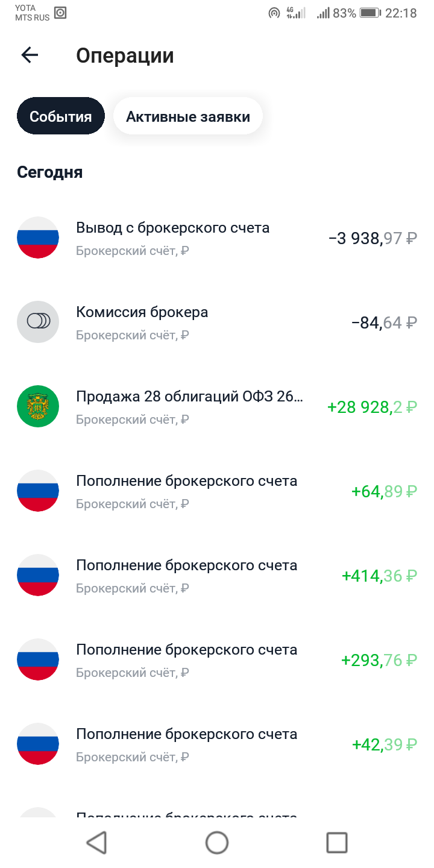Switch to the События tab
The width and height of the screenshot is (434, 868).
coord(61,116)
